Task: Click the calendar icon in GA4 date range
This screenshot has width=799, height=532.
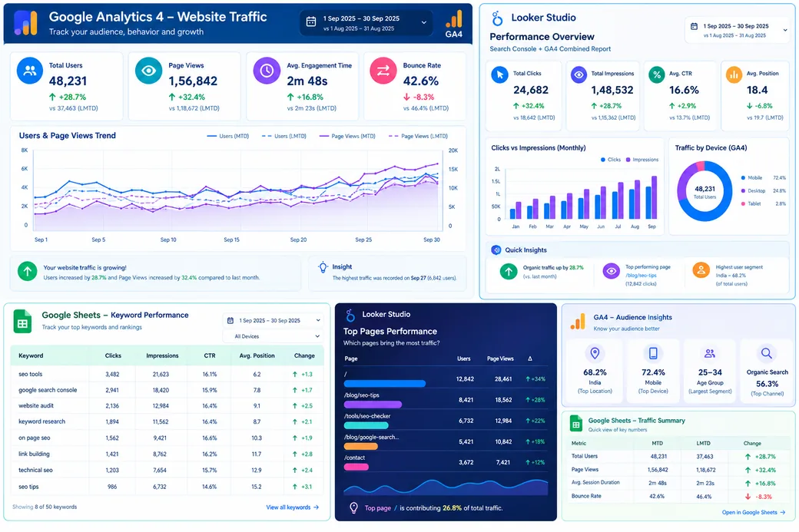Action: click(x=311, y=22)
